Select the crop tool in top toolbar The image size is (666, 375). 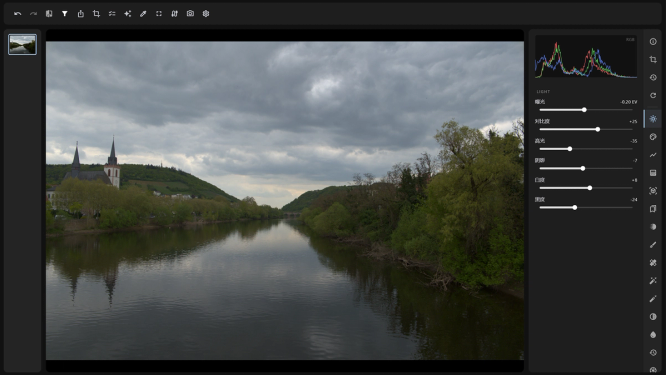[96, 14]
